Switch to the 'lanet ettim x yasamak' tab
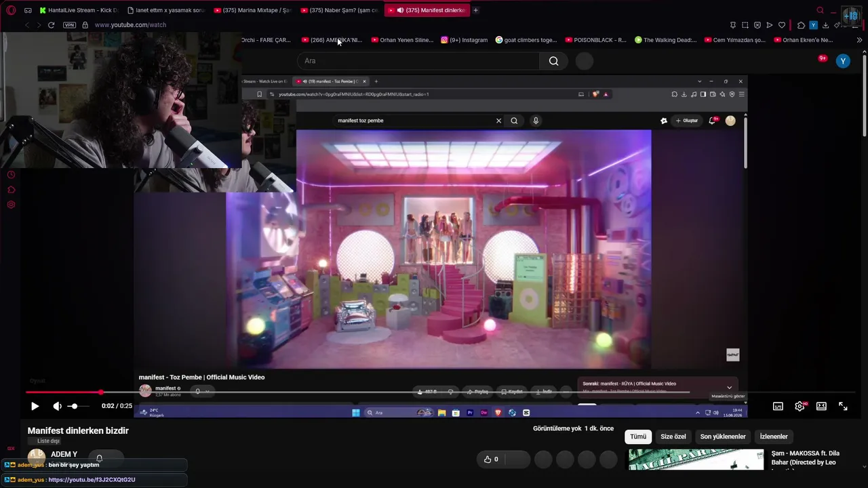 (x=165, y=10)
